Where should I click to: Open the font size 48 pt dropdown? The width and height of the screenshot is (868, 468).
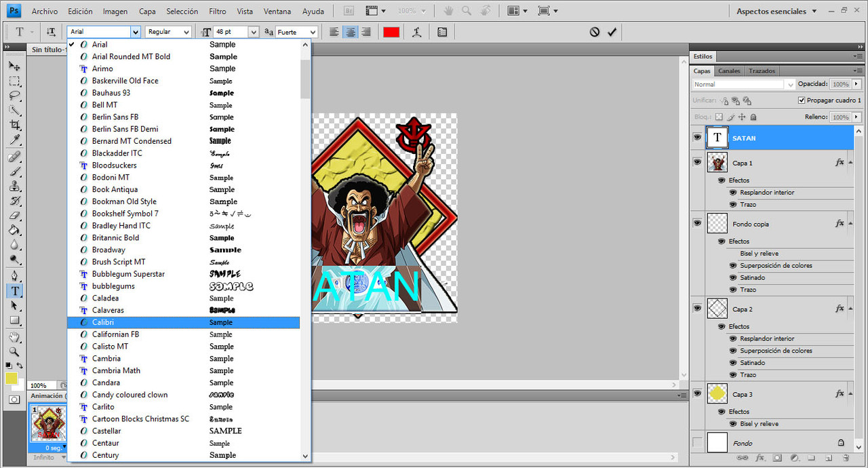[x=254, y=32]
